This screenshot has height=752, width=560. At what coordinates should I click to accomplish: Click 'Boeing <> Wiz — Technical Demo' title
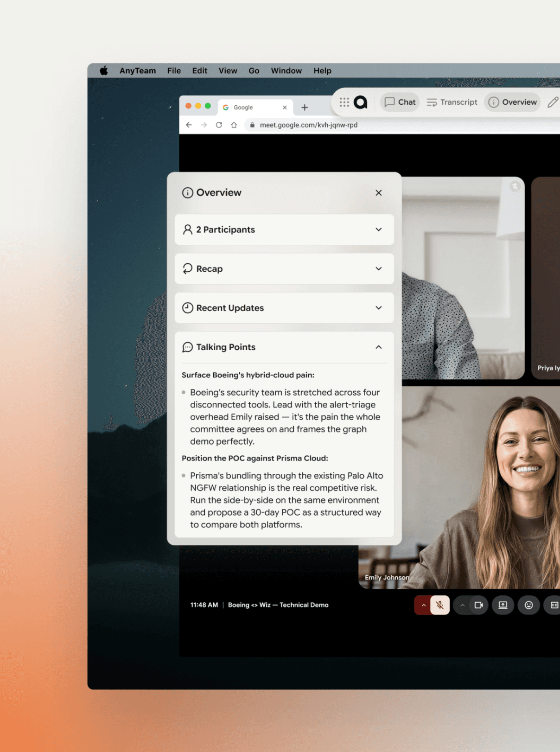[278, 605]
